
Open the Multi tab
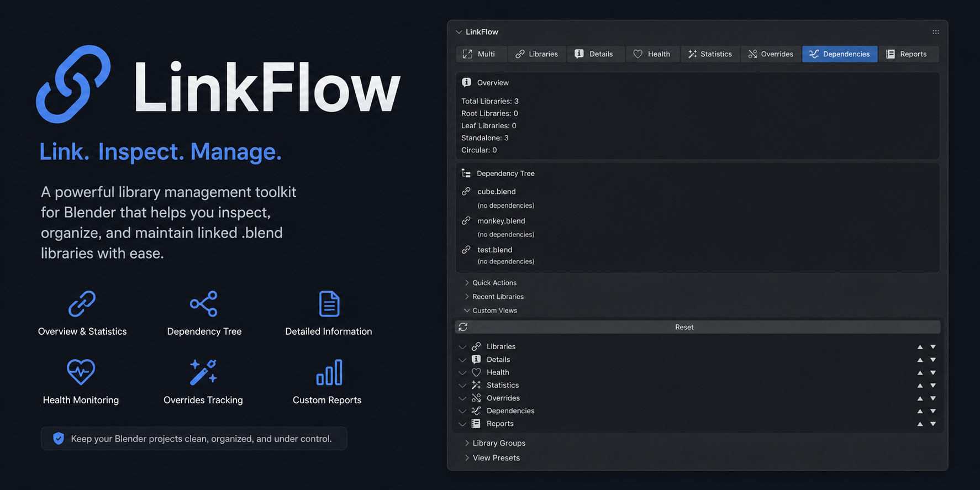482,54
